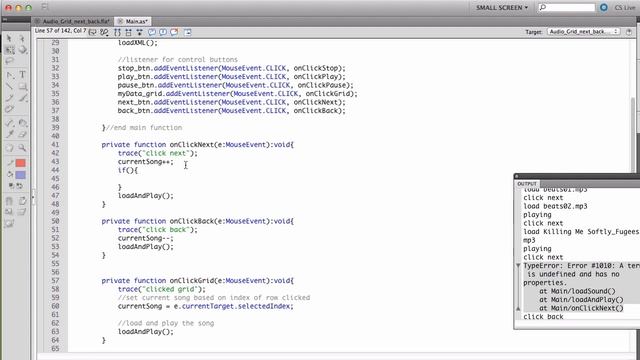Close the Output panel window
The width and height of the screenshot is (640, 360).
click(517, 176)
